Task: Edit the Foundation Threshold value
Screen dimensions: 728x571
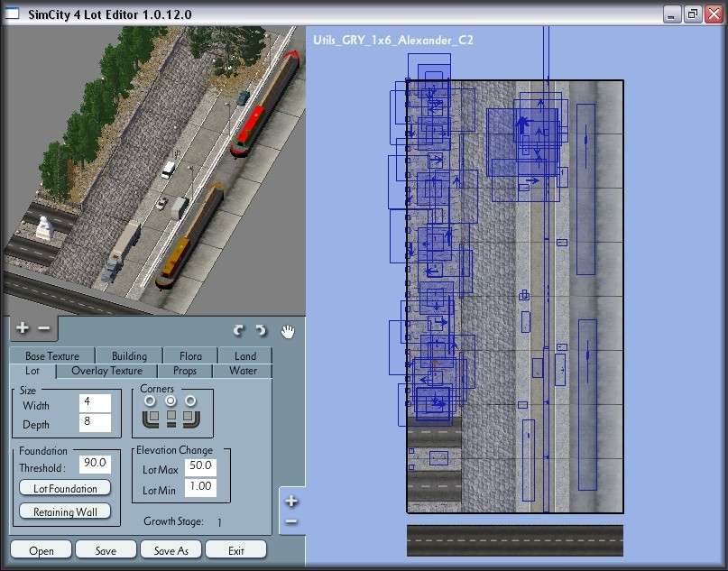Action: (x=95, y=464)
